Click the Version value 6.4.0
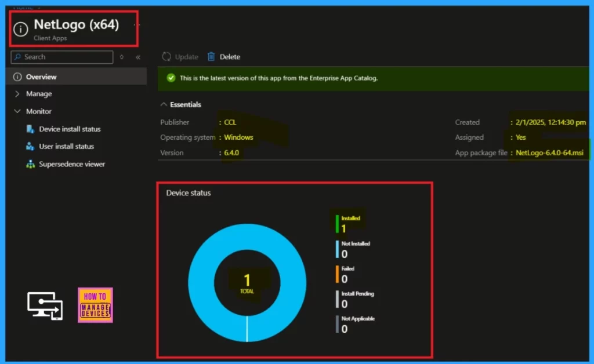Screen dimensions: 594x364 (231, 153)
